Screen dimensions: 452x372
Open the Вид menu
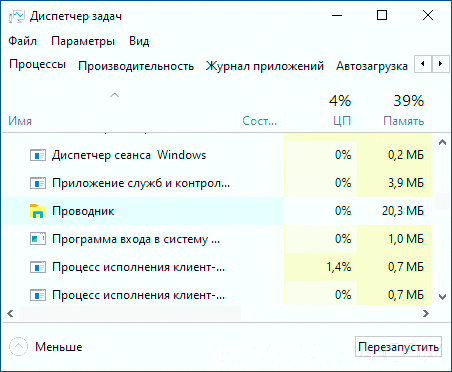pos(139,41)
